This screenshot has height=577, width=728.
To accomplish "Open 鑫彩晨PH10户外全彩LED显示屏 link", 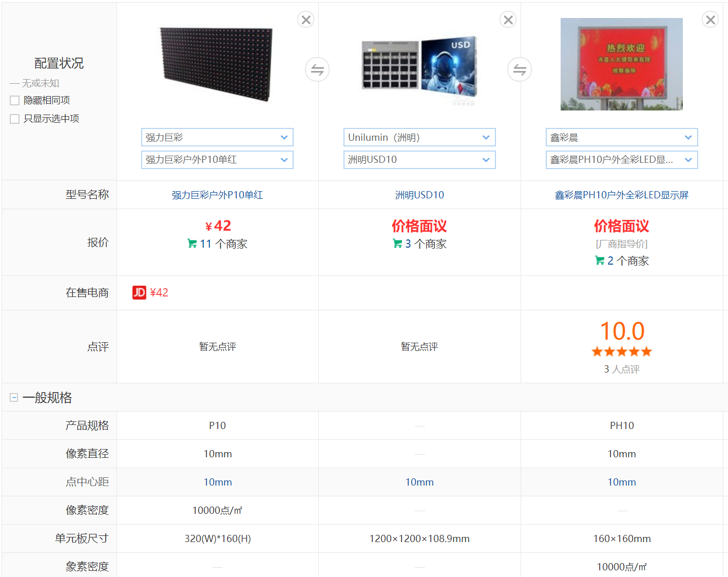I will click(x=622, y=195).
